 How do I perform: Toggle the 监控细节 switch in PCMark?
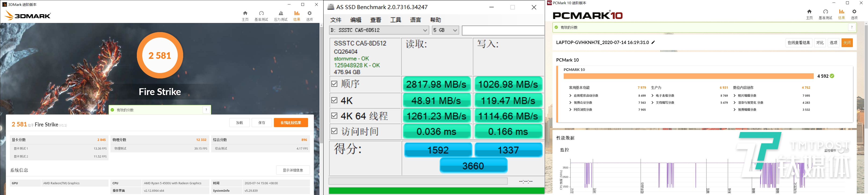coord(844,151)
